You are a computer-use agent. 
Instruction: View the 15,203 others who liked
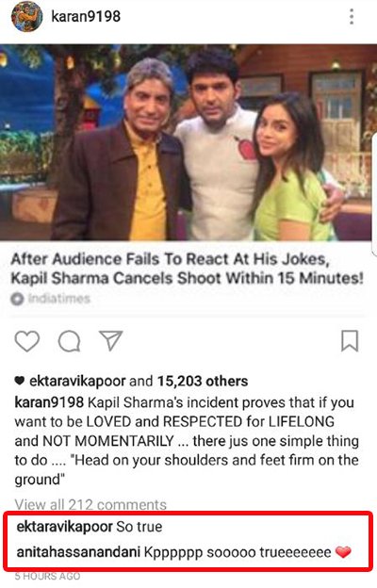pyautogui.click(x=203, y=381)
